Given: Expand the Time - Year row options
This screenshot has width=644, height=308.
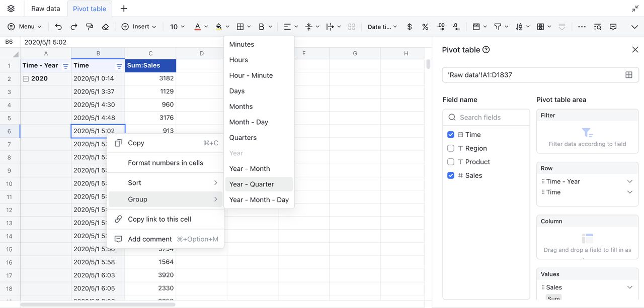Looking at the screenshot, I should pos(630,181).
